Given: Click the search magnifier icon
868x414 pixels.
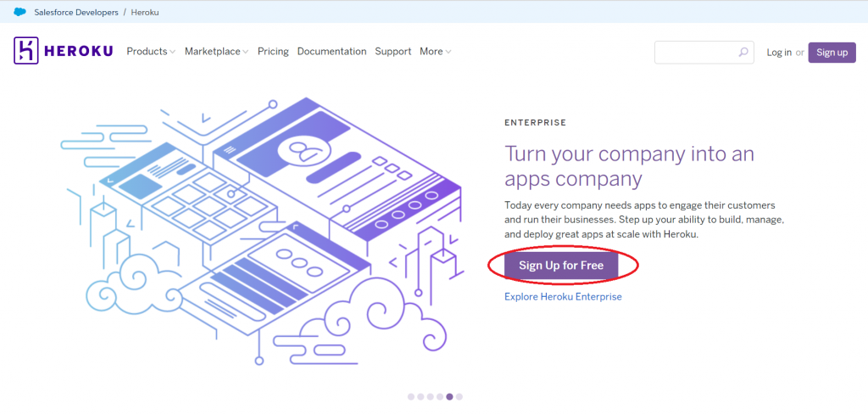Looking at the screenshot, I should click(x=743, y=52).
